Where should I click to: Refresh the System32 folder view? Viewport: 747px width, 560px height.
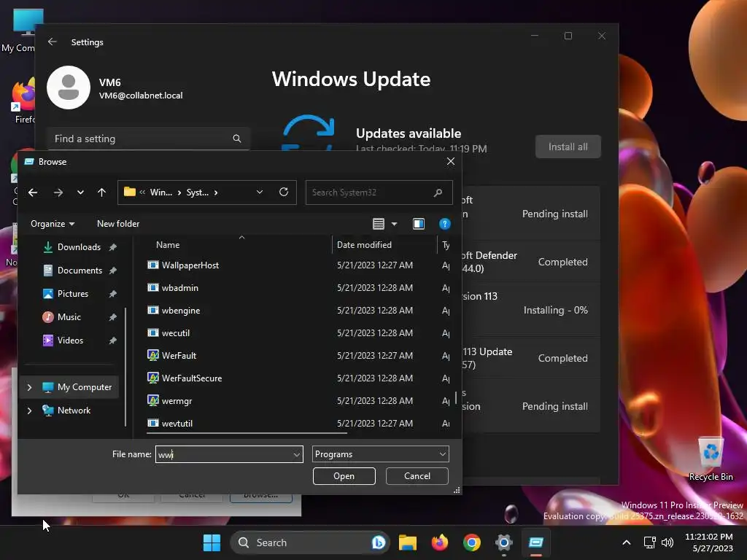tap(284, 192)
